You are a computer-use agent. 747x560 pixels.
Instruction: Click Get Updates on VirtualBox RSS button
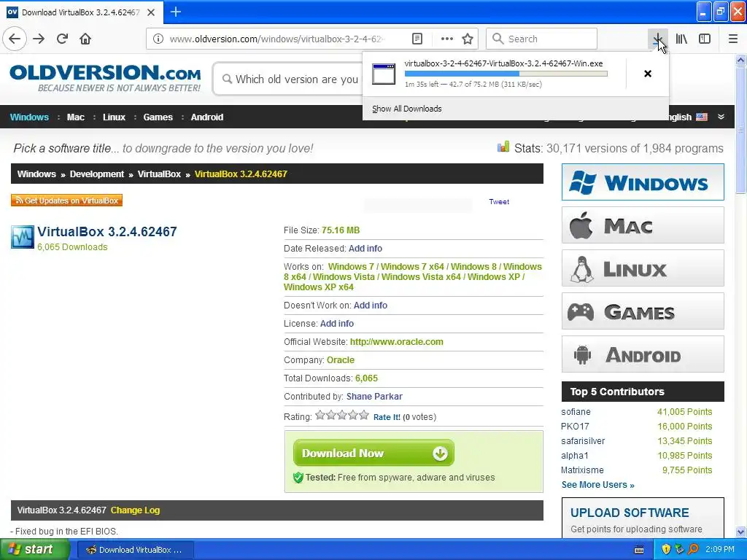(66, 201)
